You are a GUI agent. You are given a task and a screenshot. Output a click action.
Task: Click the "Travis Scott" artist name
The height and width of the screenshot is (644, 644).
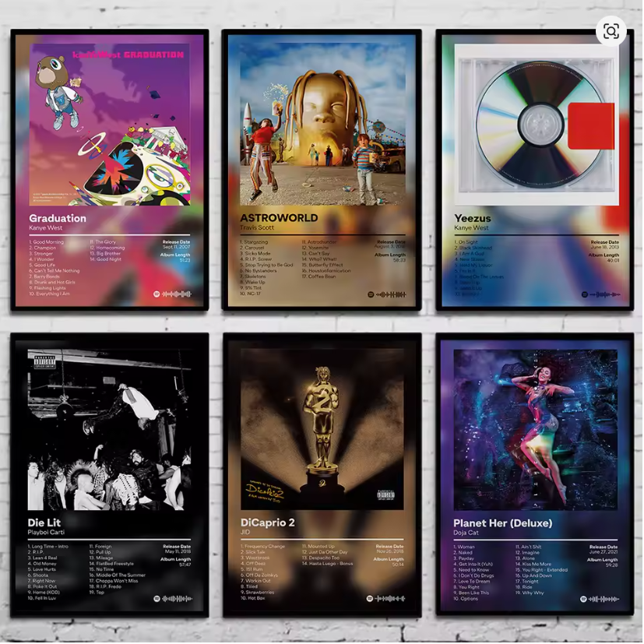[x=257, y=227]
